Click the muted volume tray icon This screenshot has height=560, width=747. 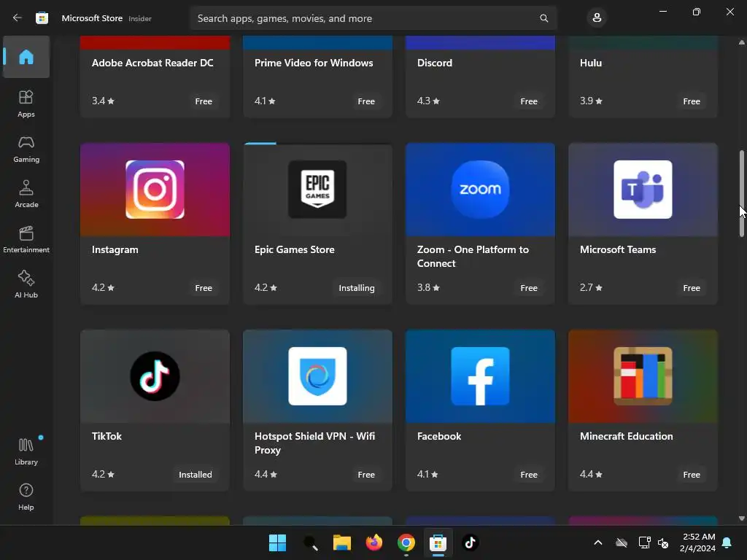click(662, 542)
